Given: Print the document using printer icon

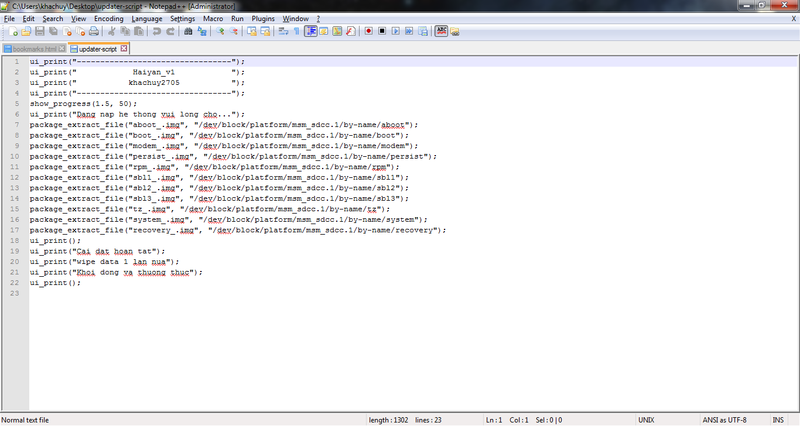Looking at the screenshot, I should [94, 32].
